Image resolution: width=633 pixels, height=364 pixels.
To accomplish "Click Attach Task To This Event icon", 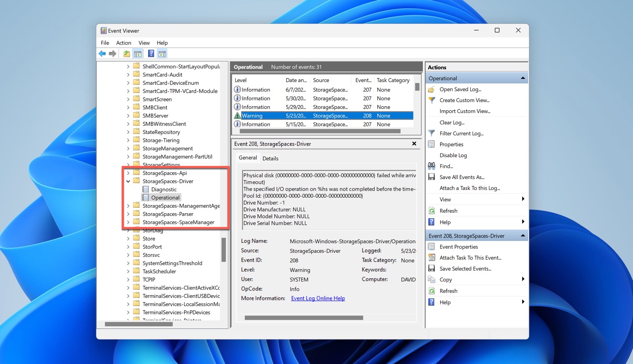I will click(432, 258).
